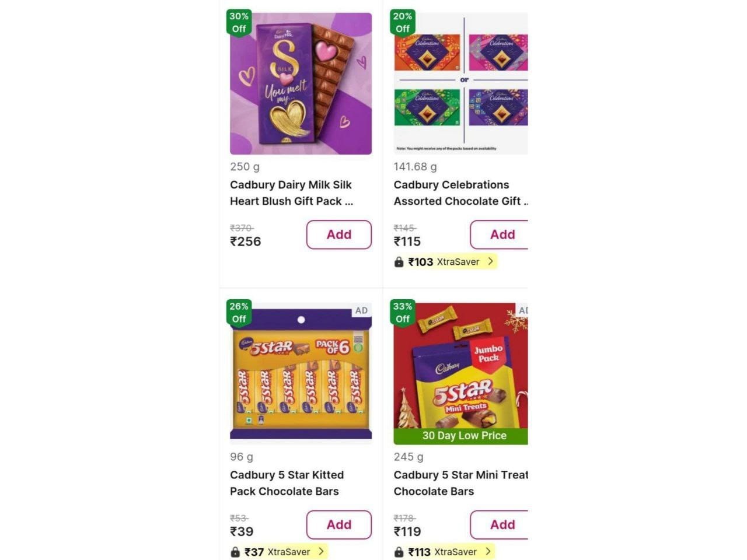
Task: Open Cadbury 5 Star Kitted Pack title link
Action: coord(287,483)
